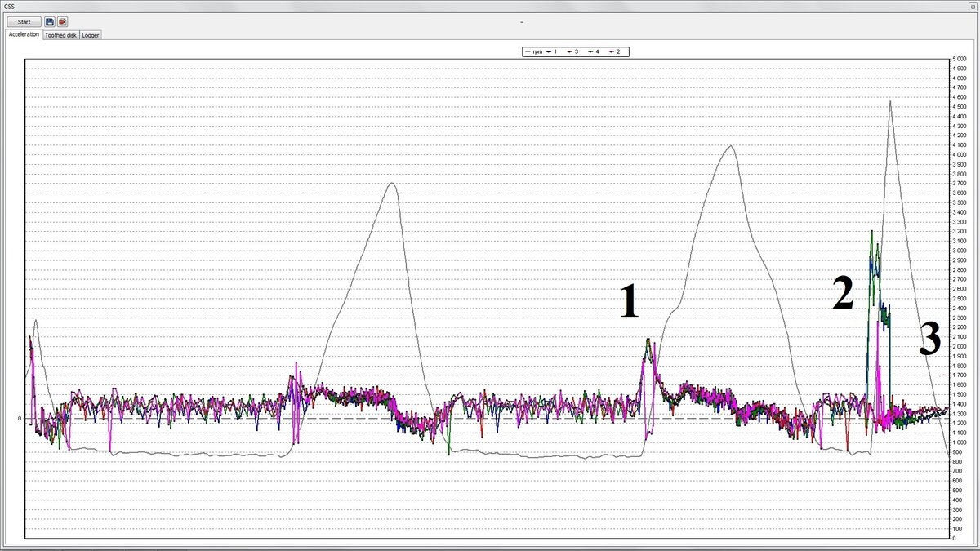This screenshot has width=980, height=551.
Task: Close the CSS window
Action: coord(973,5)
